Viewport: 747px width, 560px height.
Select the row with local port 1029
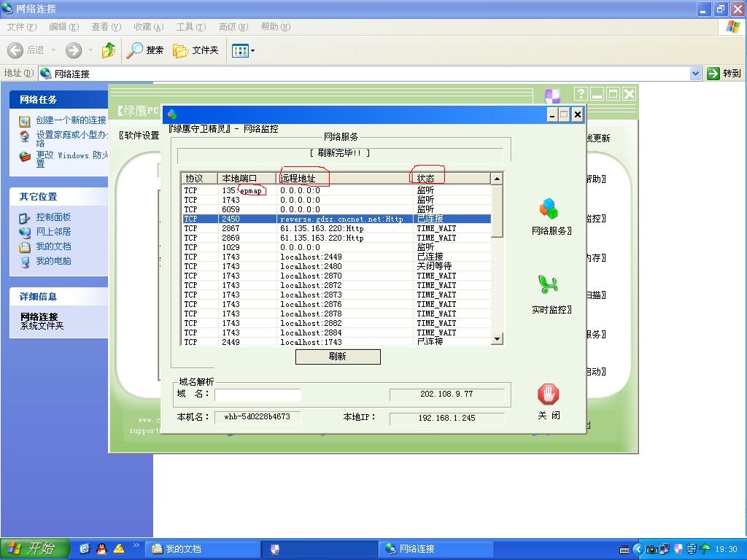(337, 248)
